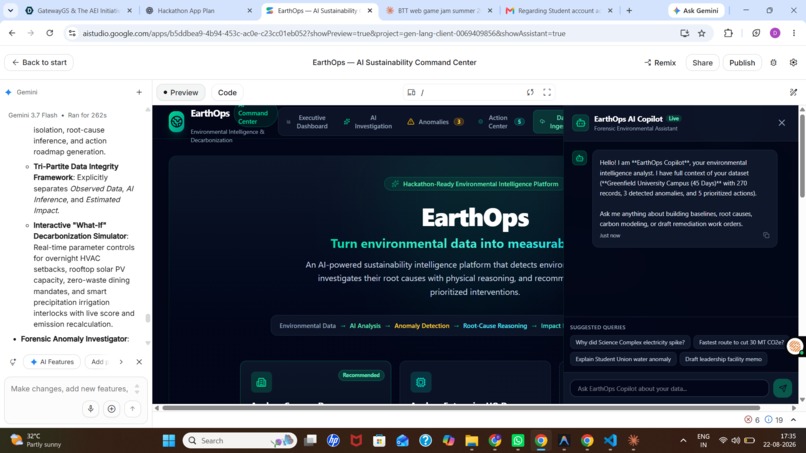Click the preview horizontal scrollbar
Screen dimensions: 806x453
click(461, 408)
